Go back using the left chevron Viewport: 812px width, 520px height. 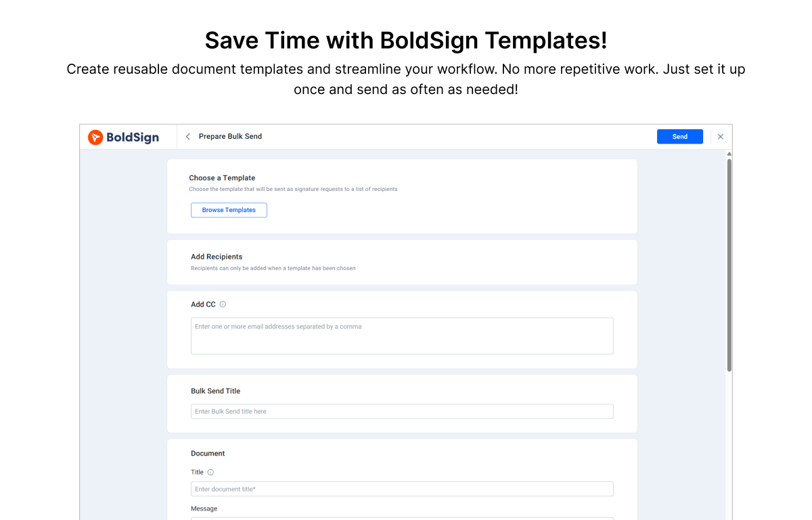(188, 137)
